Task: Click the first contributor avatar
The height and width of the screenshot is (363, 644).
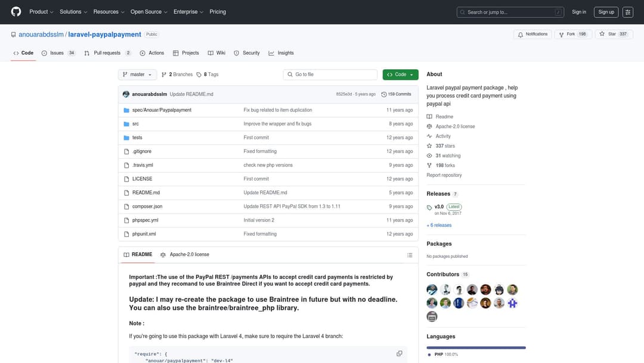Action: 432,290
